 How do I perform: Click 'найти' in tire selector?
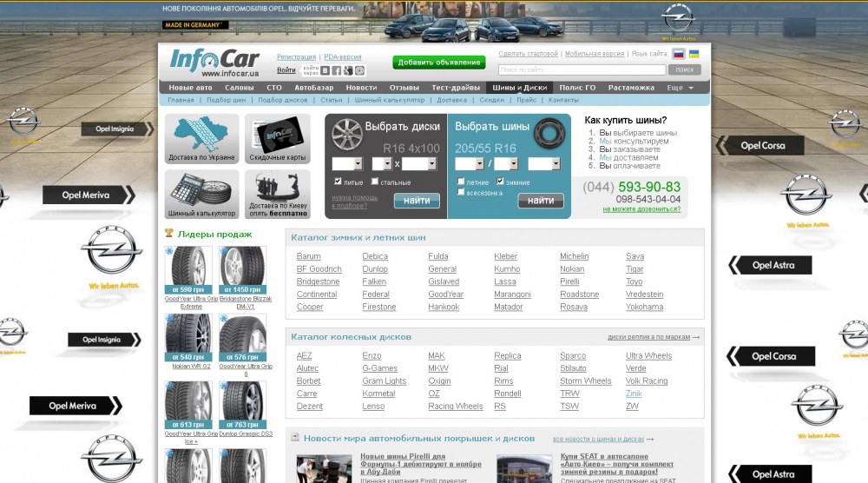coord(541,201)
